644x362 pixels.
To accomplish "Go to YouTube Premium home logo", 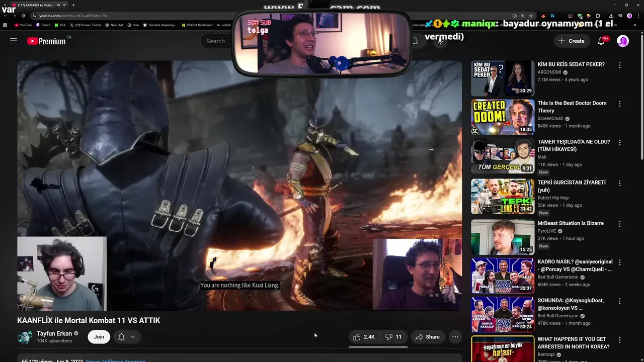I will [46, 41].
